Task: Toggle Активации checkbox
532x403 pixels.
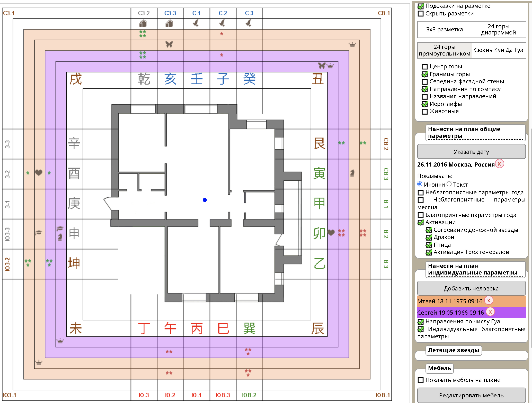Action: pyautogui.click(x=421, y=222)
